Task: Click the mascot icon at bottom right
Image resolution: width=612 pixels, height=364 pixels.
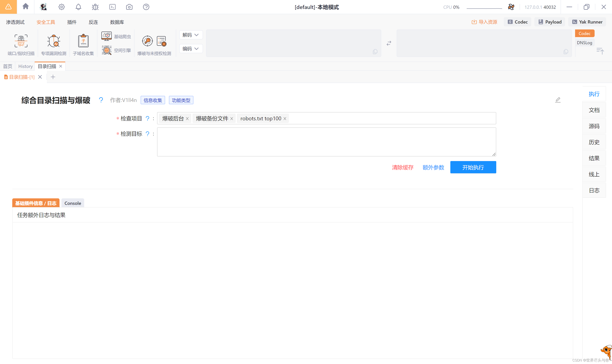Action: click(x=606, y=352)
